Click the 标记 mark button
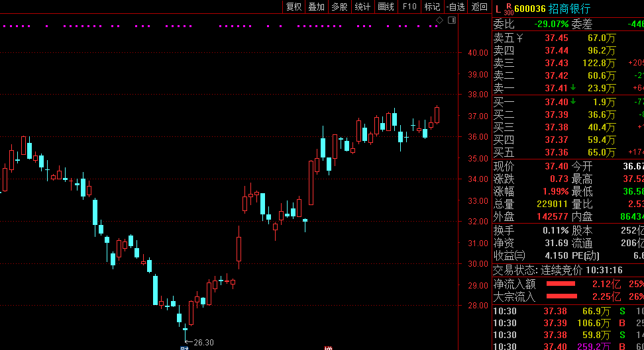644x350 pixels. 432,7
